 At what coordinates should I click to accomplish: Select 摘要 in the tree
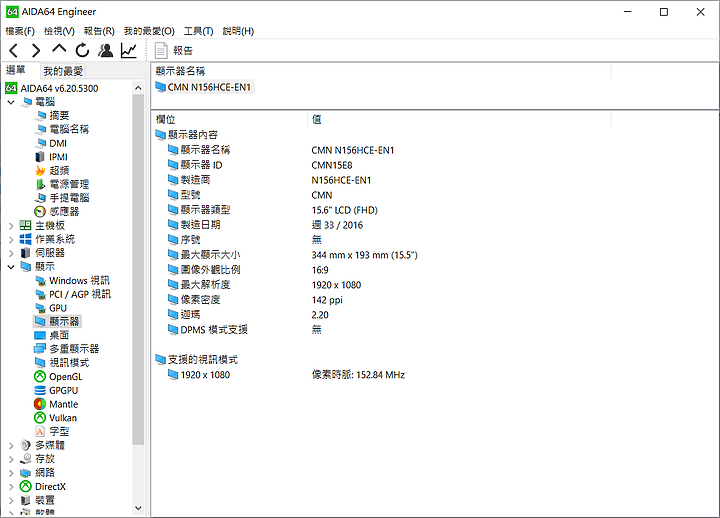pos(59,115)
